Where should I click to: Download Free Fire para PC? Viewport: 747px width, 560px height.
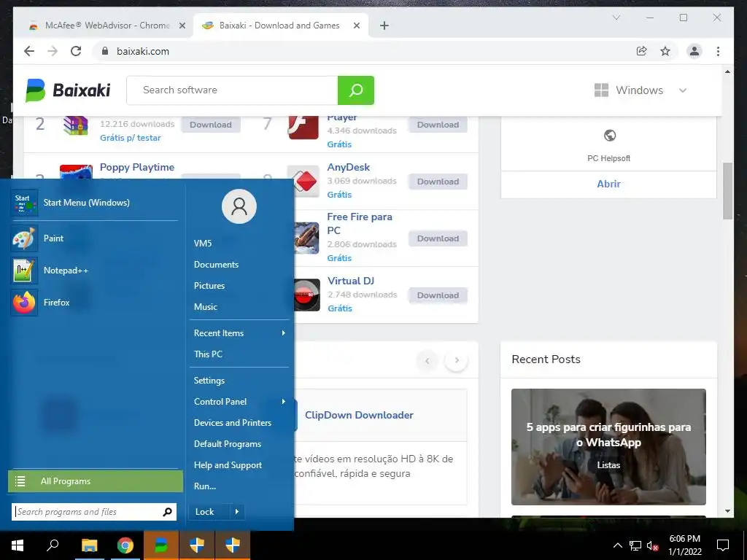click(x=438, y=238)
